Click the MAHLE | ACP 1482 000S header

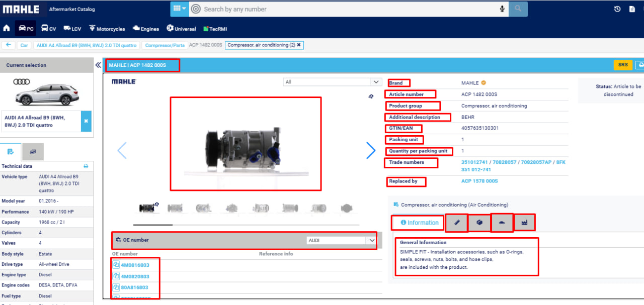(137, 65)
